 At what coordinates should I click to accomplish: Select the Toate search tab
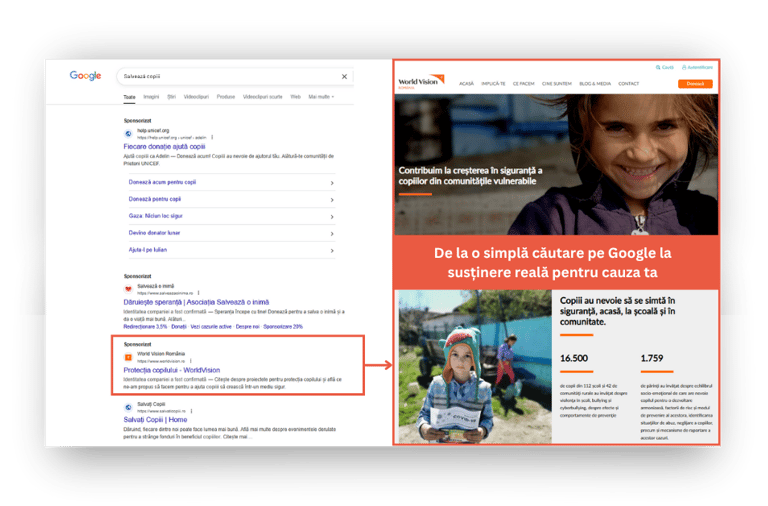[x=129, y=97]
